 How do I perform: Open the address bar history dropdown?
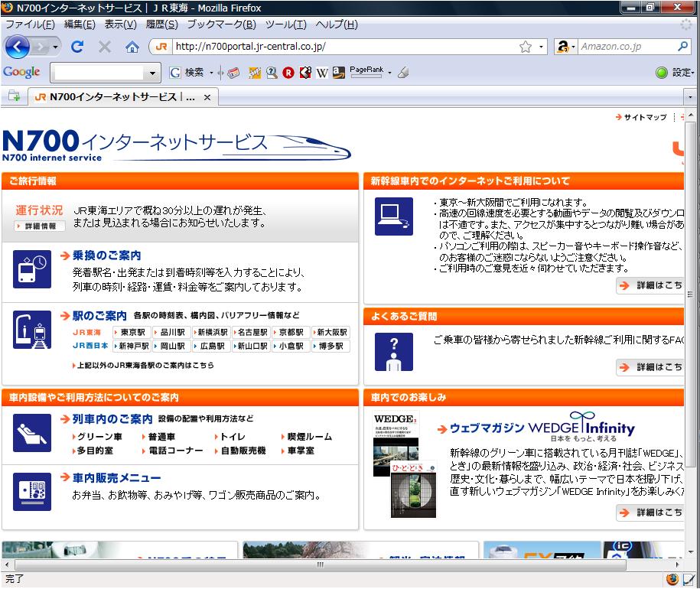(x=541, y=47)
